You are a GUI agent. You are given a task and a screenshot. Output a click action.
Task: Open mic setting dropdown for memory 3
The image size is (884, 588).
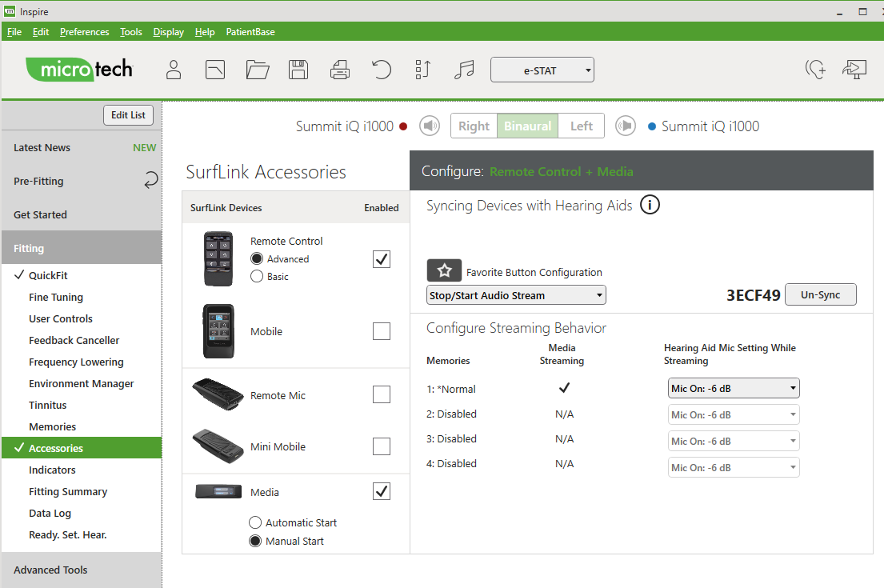734,442
